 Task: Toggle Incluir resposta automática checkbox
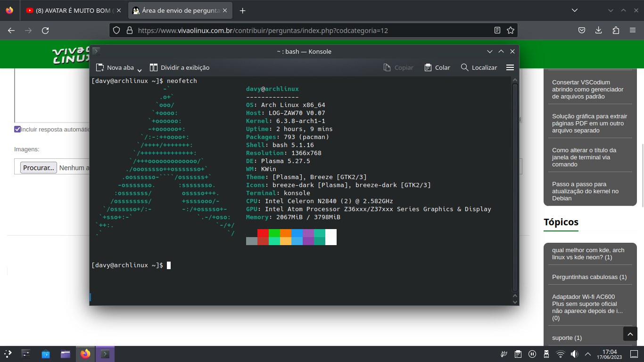pyautogui.click(x=17, y=129)
